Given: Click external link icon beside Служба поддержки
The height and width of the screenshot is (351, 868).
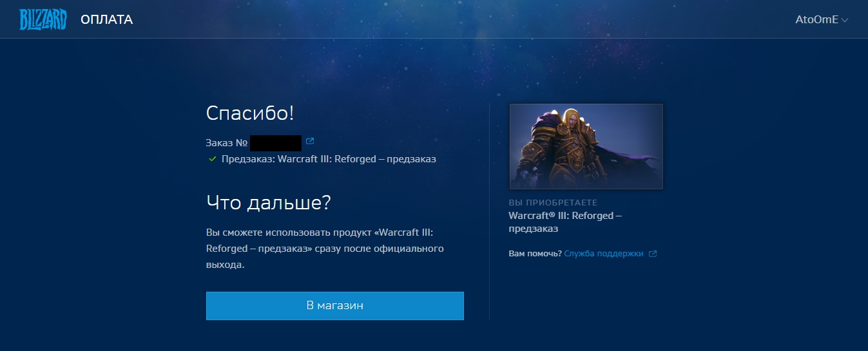Looking at the screenshot, I should pyautogui.click(x=653, y=254).
